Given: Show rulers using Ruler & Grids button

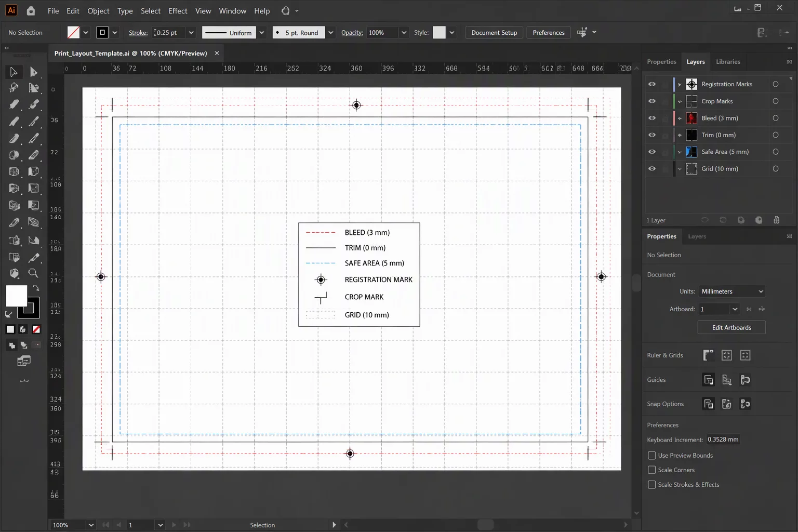Looking at the screenshot, I should click(708, 355).
